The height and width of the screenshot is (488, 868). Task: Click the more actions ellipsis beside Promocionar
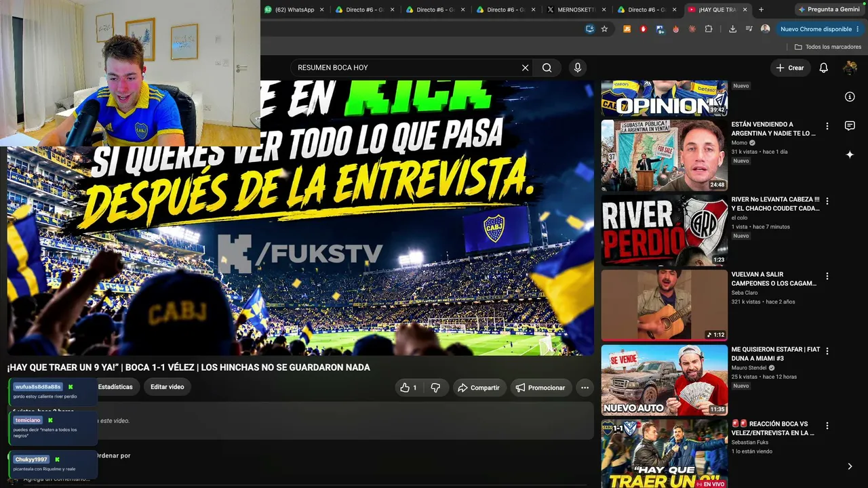[585, 388]
